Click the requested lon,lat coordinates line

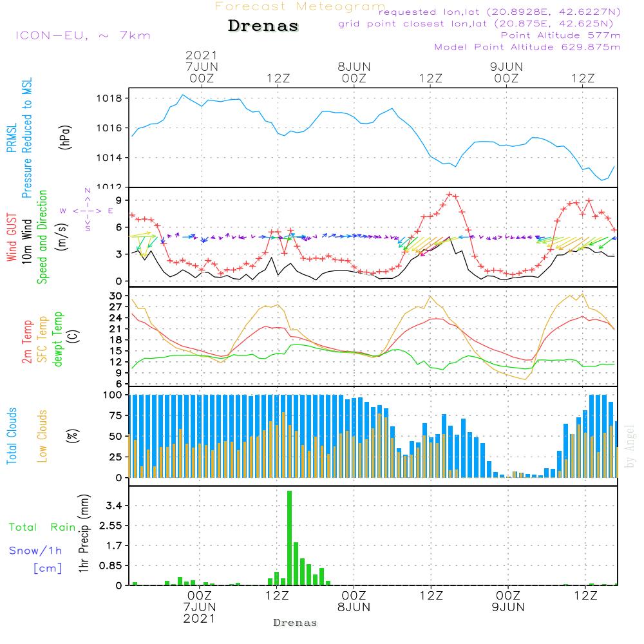499,12
